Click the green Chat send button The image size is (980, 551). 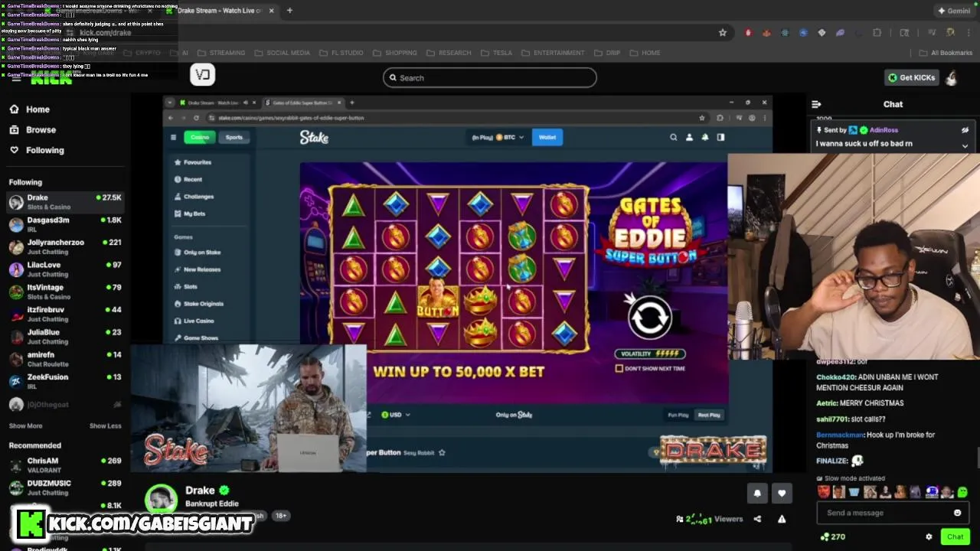coord(955,537)
